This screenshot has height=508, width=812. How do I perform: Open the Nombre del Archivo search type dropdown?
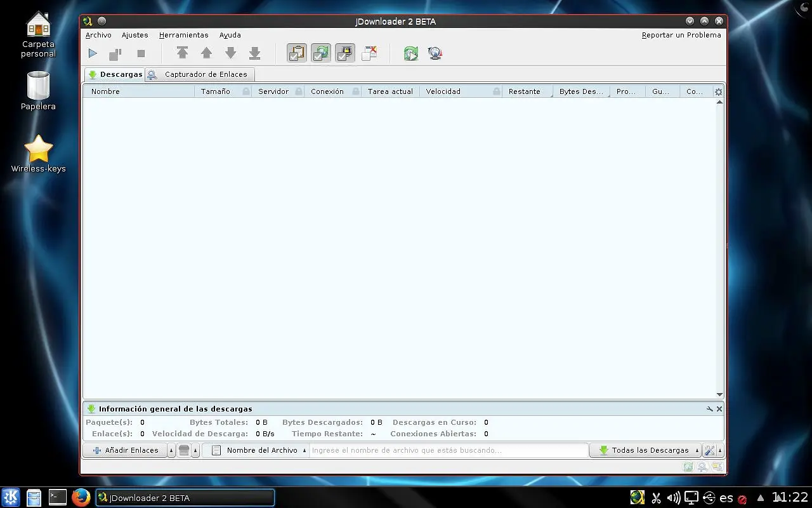[x=256, y=450]
